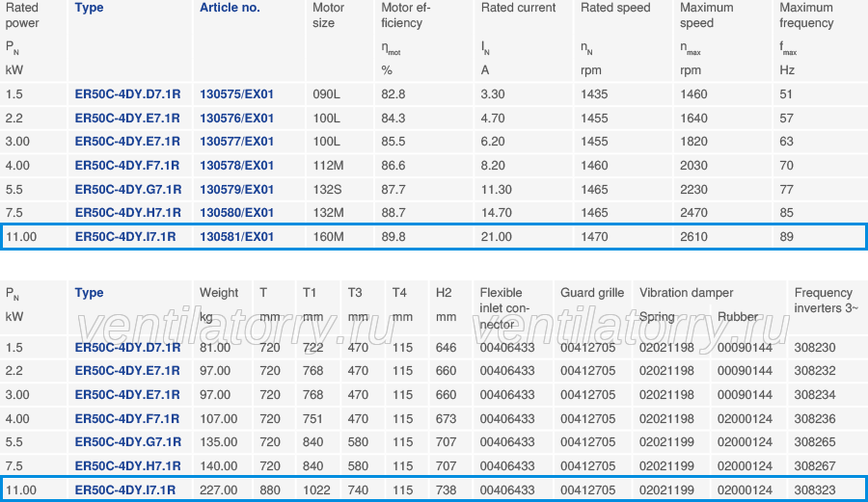
Task: Click the Type header next to Weight column
Action: pyautogui.click(x=89, y=293)
